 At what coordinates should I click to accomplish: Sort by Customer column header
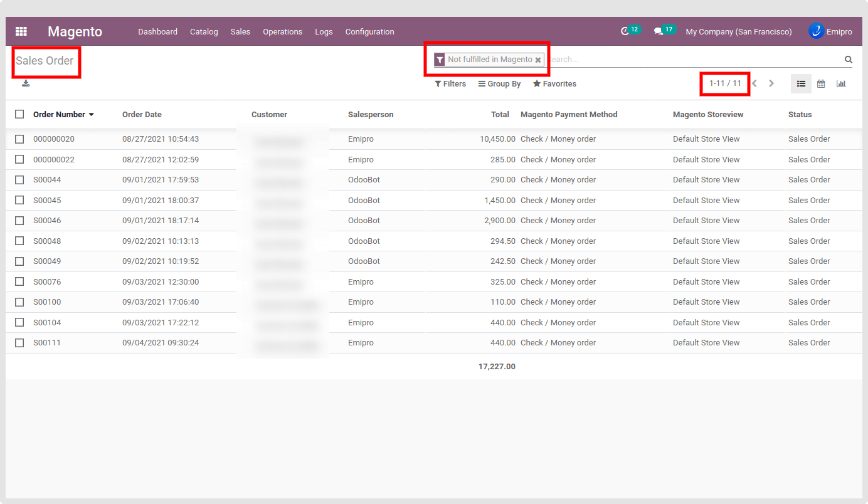coord(269,115)
